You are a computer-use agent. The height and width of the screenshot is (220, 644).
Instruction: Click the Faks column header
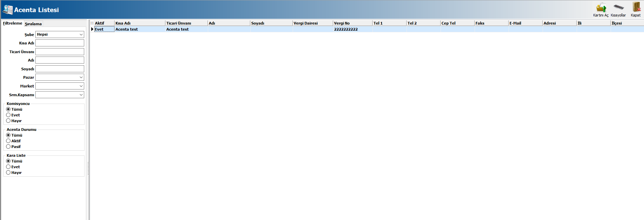[x=491, y=23]
